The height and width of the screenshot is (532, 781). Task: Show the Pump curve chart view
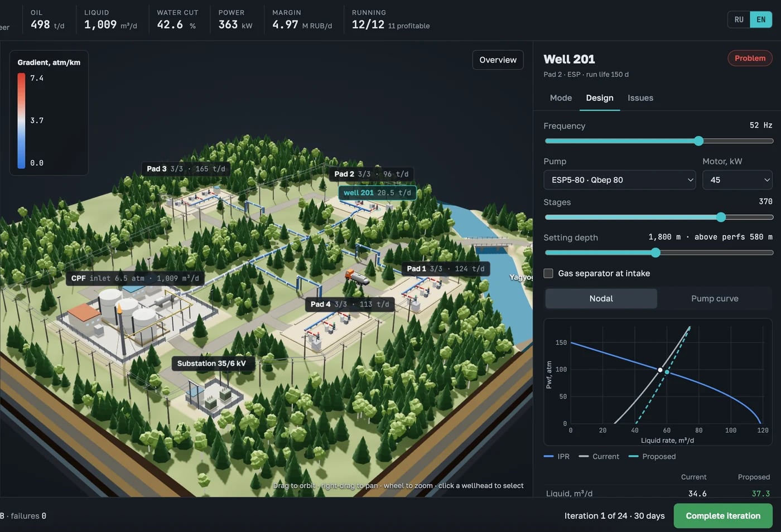[x=715, y=298]
